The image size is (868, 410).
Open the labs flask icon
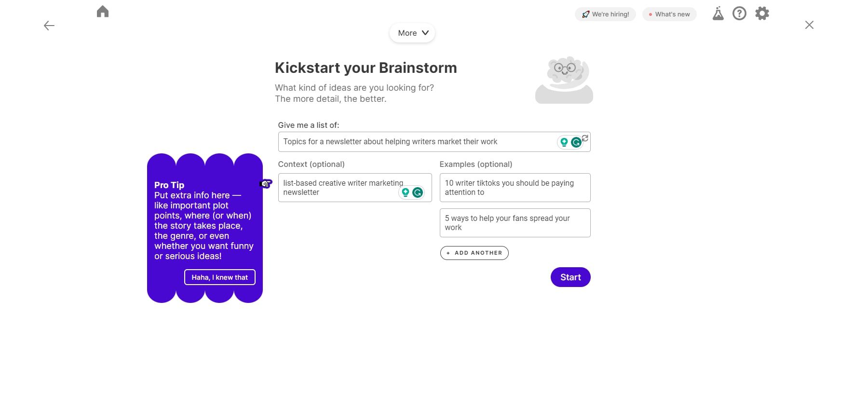click(x=718, y=14)
